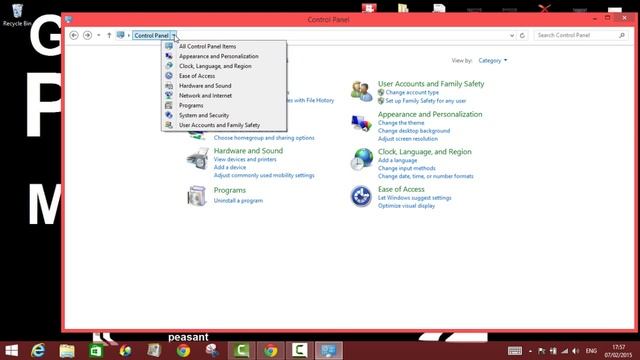The width and height of the screenshot is (640, 360).
Task: Open network signal tray icon
Action: [564, 351]
